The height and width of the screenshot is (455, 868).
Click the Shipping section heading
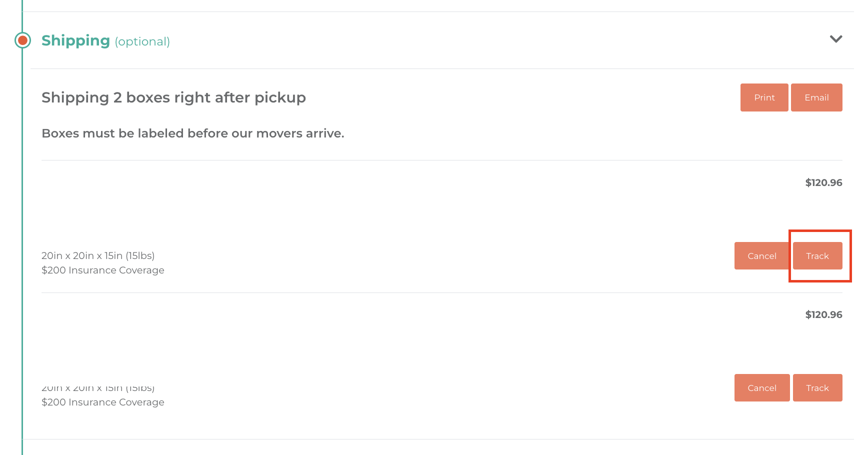coord(105,40)
